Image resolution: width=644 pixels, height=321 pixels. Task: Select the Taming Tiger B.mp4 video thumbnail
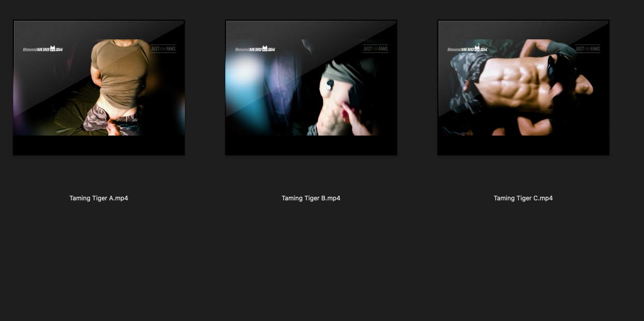point(311,87)
